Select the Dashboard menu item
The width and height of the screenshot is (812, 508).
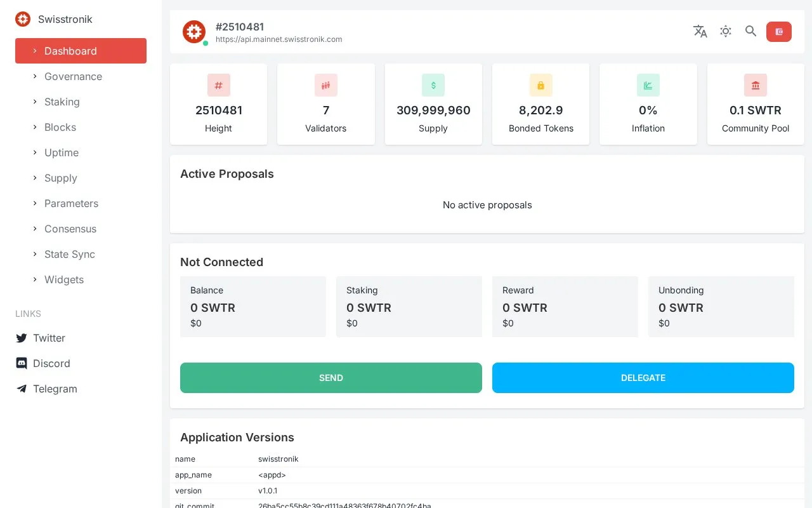81,51
